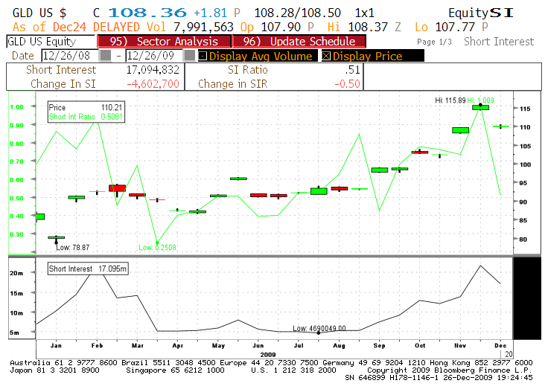
Task: Click the 95) Sector Analysis button
Action: pyautogui.click(x=164, y=41)
